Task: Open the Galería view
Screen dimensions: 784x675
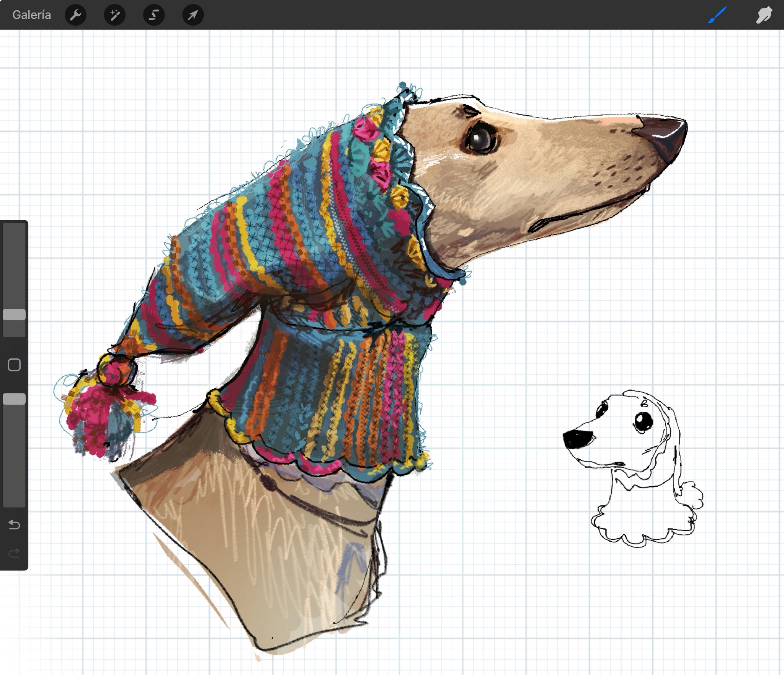Action: [31, 15]
